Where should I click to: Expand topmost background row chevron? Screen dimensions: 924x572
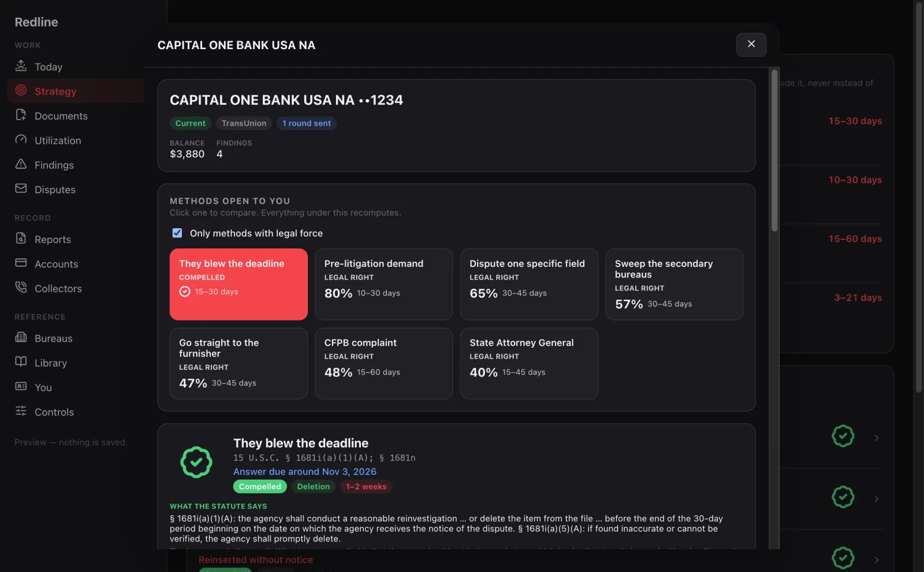[x=877, y=438]
